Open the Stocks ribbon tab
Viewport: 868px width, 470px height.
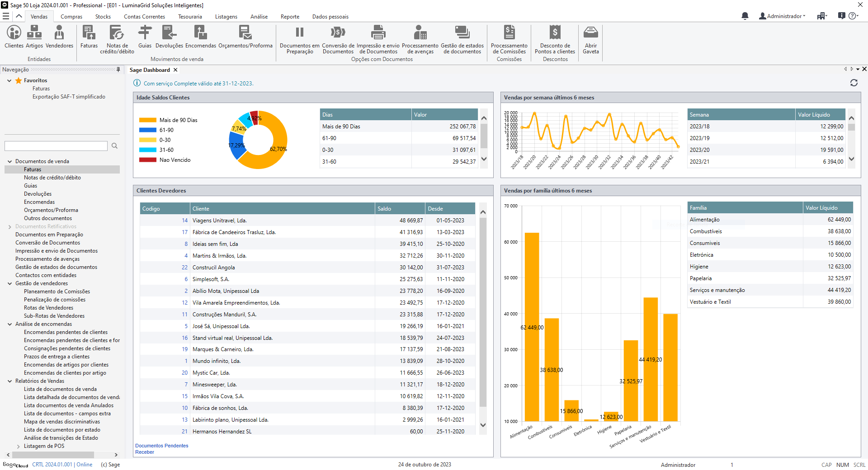(x=103, y=17)
